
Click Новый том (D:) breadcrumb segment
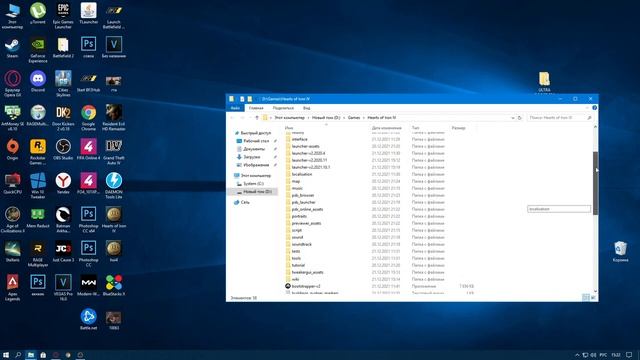point(326,118)
